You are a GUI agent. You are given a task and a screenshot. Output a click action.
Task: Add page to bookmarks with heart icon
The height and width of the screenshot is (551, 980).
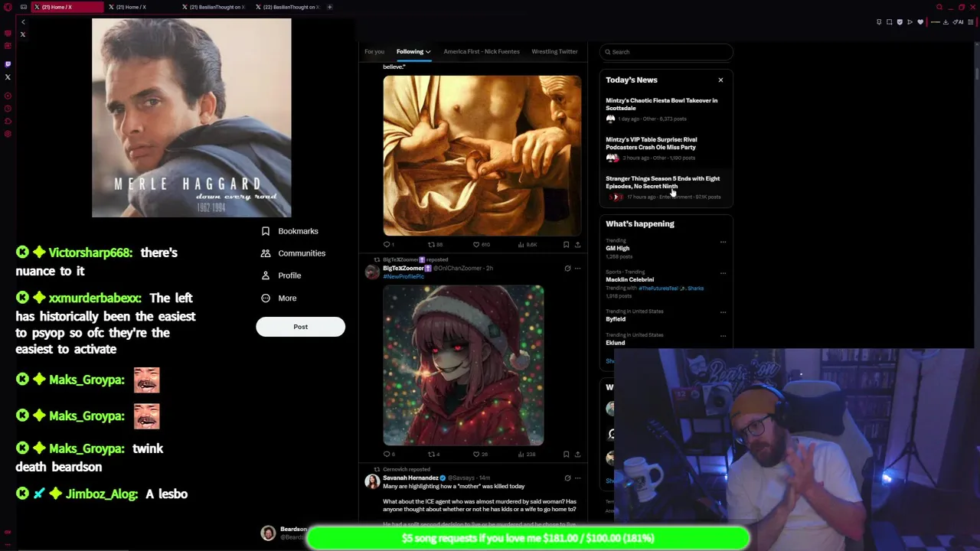coord(920,22)
